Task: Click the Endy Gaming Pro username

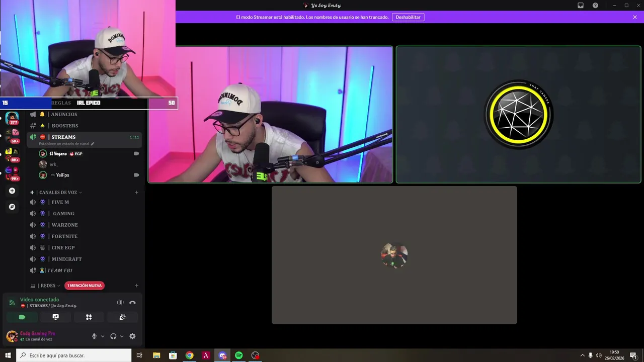Action: tap(38, 333)
